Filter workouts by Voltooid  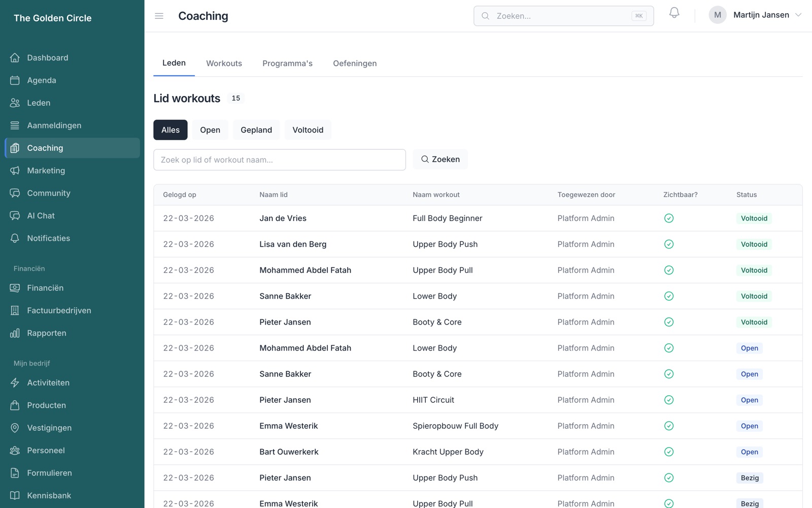(308, 130)
